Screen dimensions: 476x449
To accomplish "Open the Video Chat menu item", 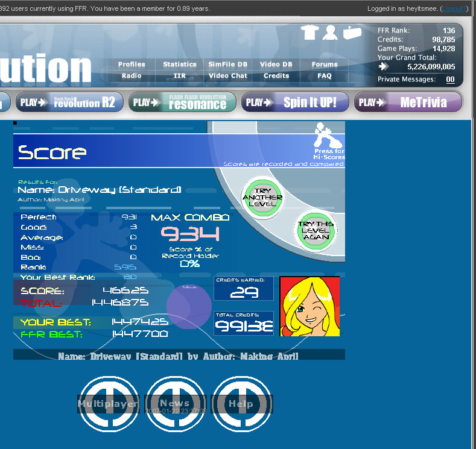I will [x=227, y=76].
